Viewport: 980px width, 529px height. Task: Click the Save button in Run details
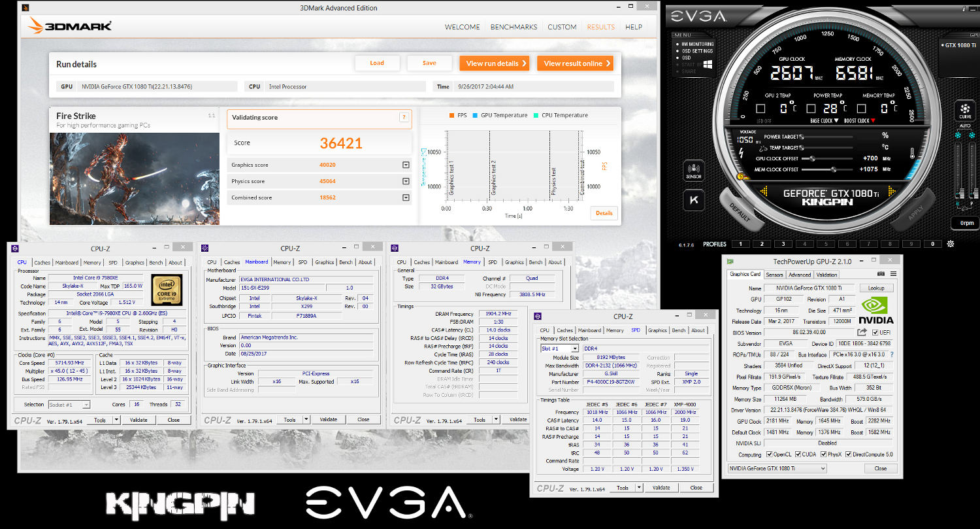[429, 63]
